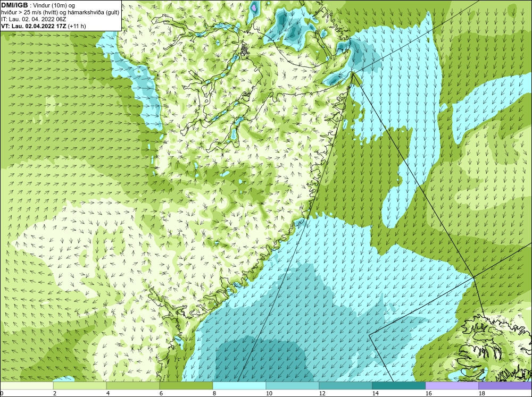Pick the teal swatch between 12 and 14

tap(346, 385)
